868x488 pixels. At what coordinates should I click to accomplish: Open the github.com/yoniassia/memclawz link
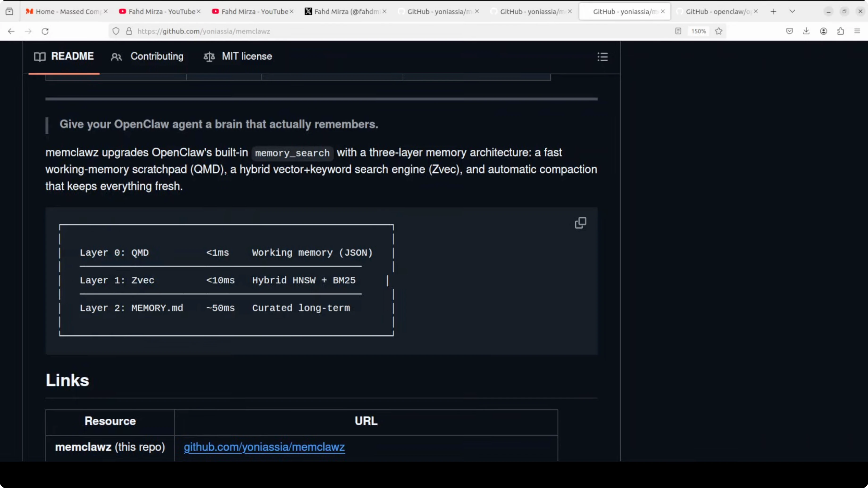tap(264, 447)
